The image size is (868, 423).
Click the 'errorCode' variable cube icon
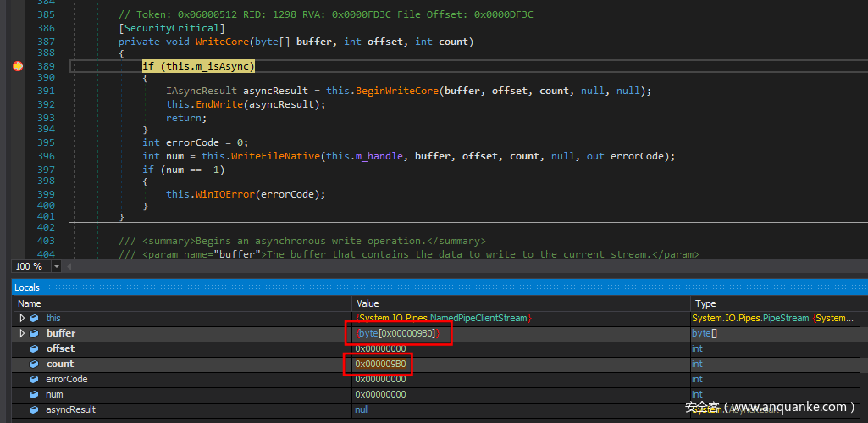(33, 379)
